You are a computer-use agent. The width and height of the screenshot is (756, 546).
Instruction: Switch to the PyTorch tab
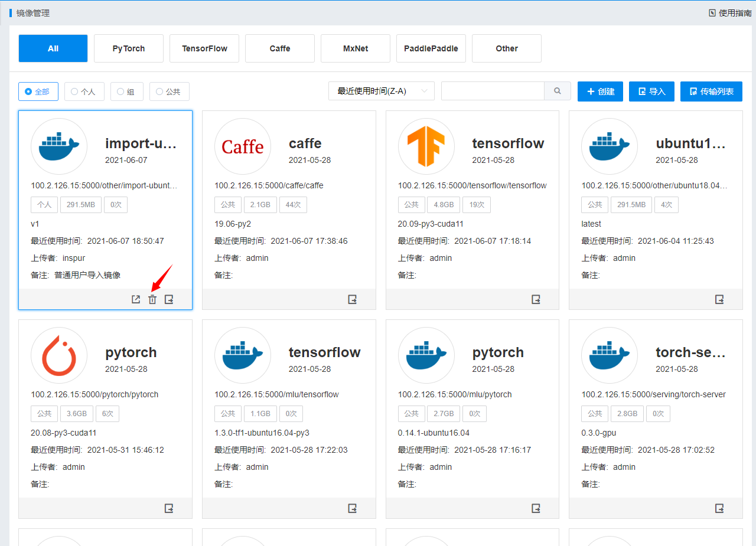tap(129, 48)
